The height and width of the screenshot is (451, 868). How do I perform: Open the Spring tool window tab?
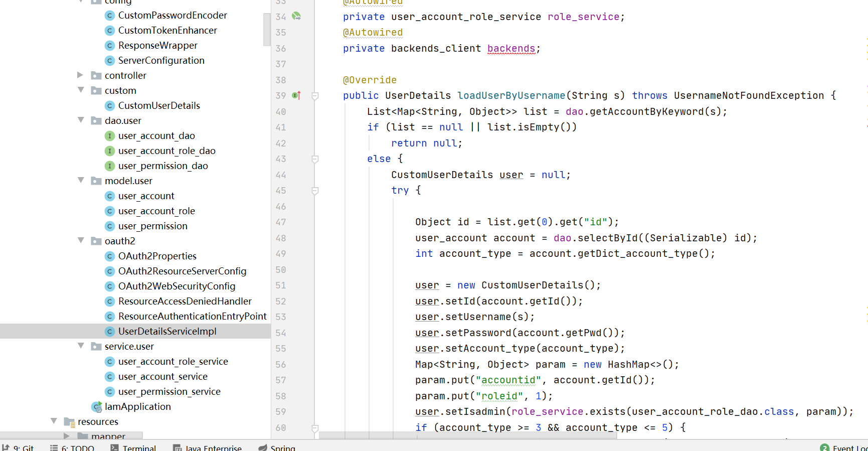(x=277, y=447)
